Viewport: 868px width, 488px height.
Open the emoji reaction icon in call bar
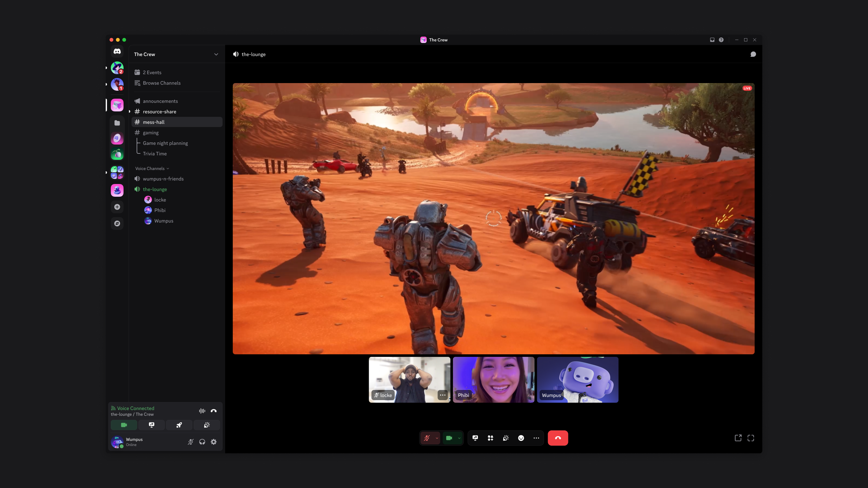pos(521,438)
